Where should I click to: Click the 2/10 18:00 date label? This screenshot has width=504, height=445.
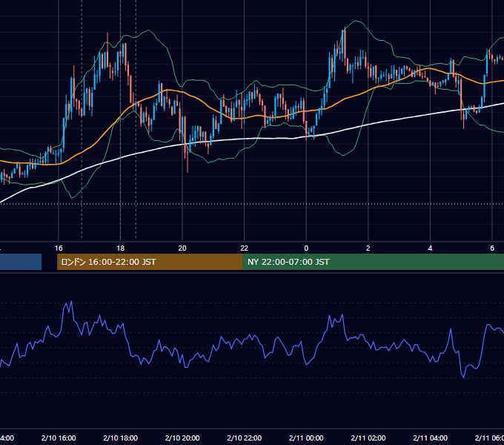[121, 438]
